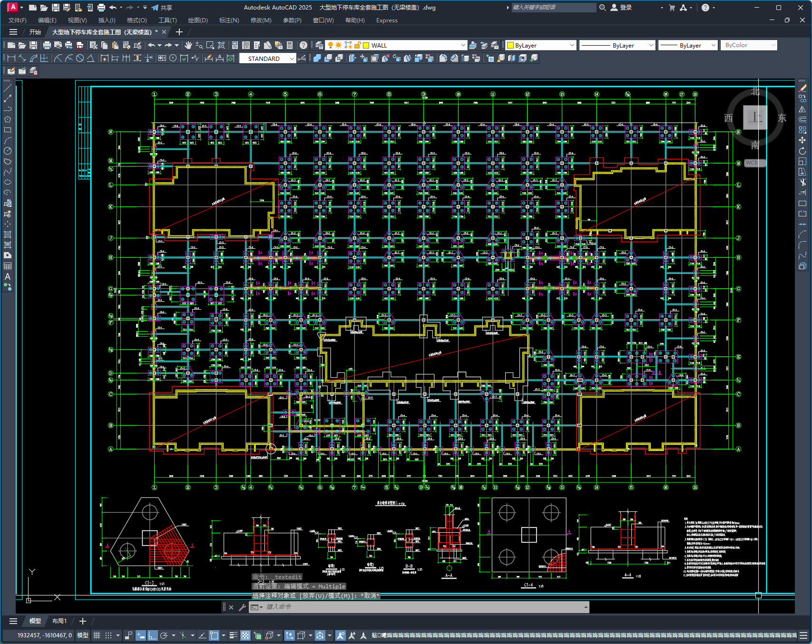
Task: Toggle Dynamic Input in status bar
Action: 141,635
